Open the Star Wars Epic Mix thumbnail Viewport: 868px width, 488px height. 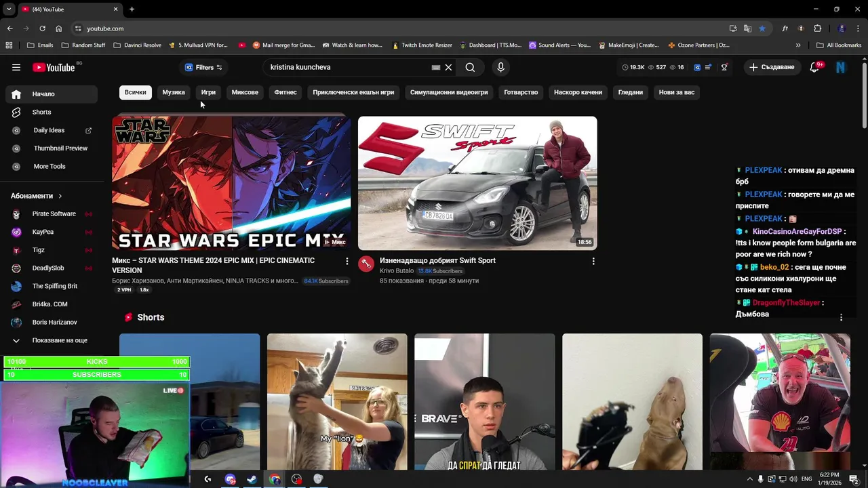pos(231,183)
